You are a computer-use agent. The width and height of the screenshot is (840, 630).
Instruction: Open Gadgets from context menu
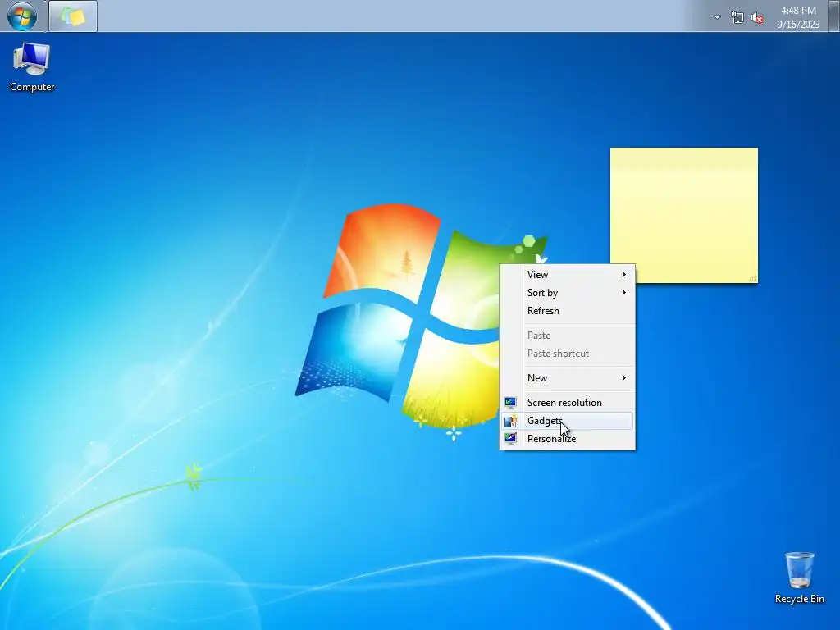coord(568,421)
